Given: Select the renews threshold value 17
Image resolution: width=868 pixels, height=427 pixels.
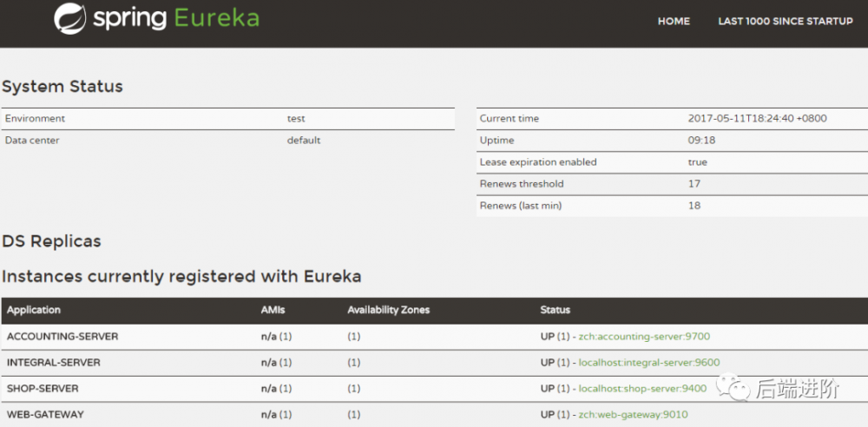Looking at the screenshot, I should (694, 183).
